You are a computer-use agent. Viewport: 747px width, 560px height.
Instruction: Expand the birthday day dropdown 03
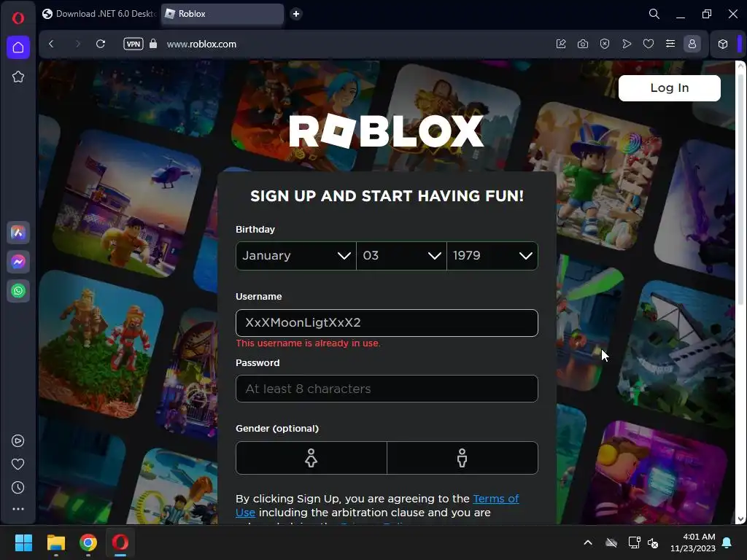tap(402, 256)
